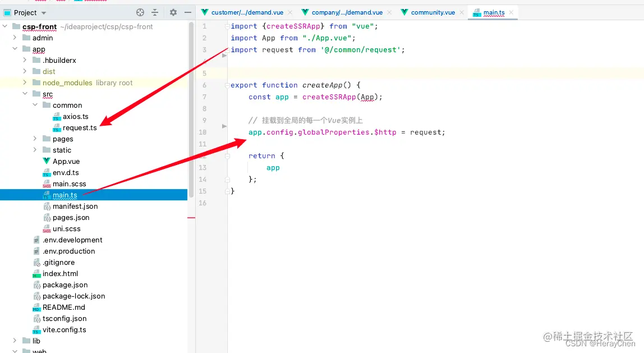The image size is (644, 353).
Task: Click the collapse all icon in Project panel
Action: click(155, 12)
